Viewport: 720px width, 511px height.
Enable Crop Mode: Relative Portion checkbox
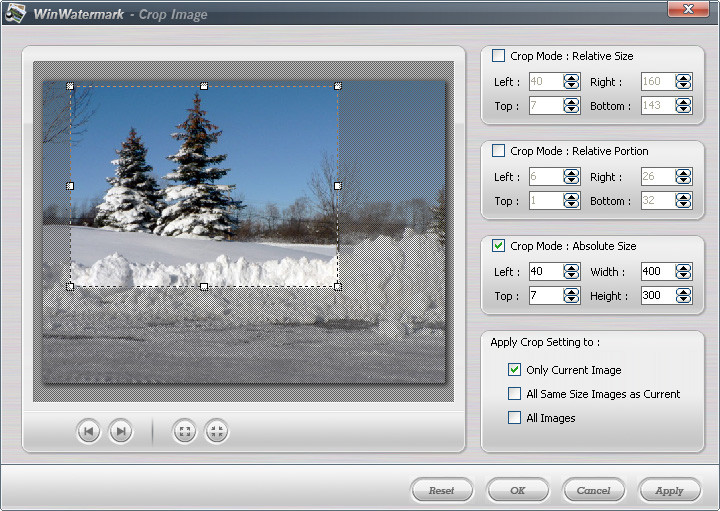499,151
